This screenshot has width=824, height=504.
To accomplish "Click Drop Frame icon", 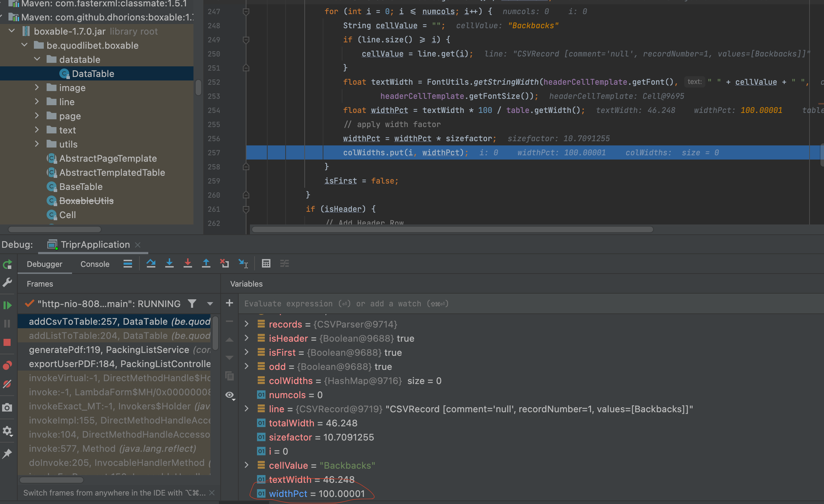I will click(x=225, y=264).
